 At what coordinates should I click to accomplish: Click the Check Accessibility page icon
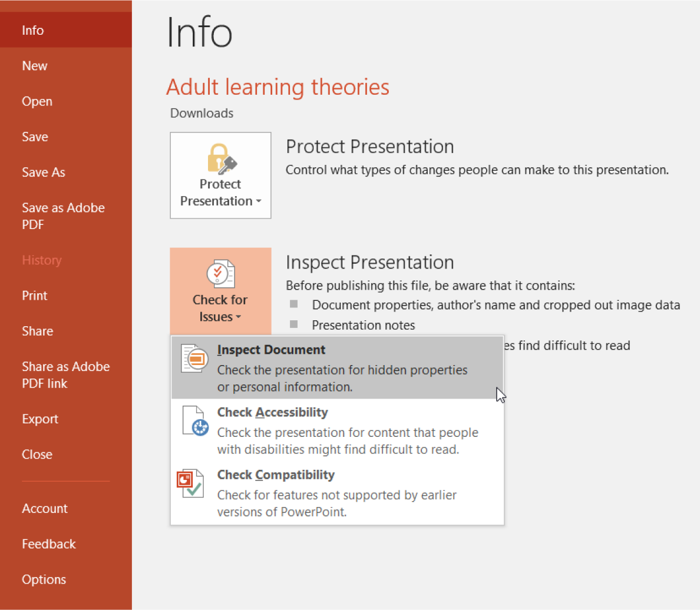click(195, 421)
